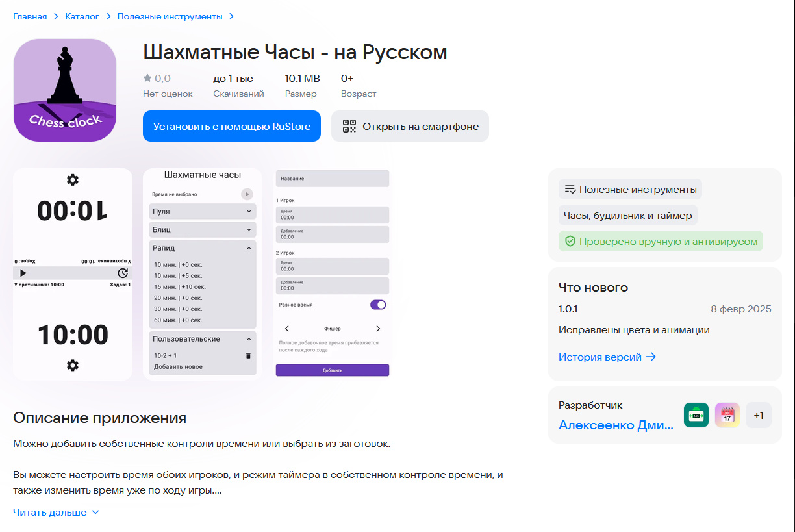Screen dimensions: 795x532
Task: Click the Описание приложения heading
Action: [x=99, y=418]
